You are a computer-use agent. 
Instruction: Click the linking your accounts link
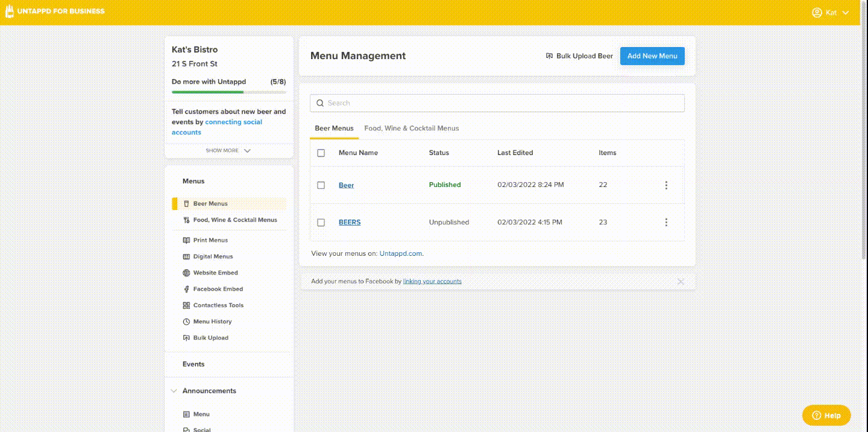pyautogui.click(x=432, y=282)
